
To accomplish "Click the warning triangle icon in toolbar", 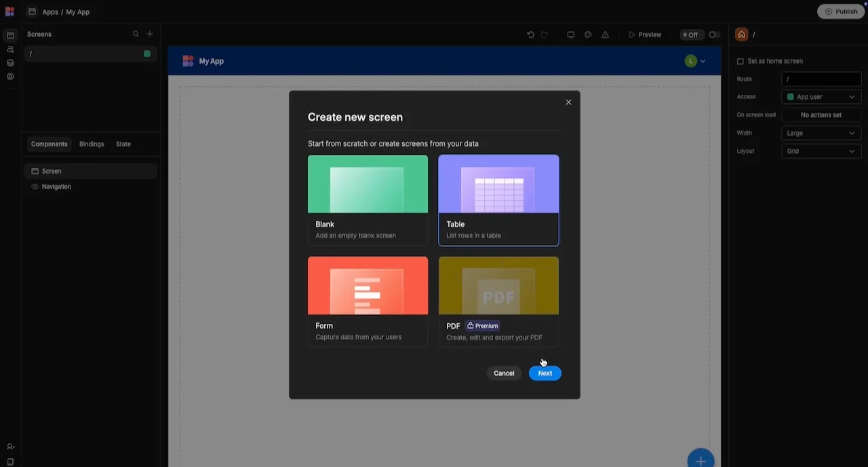I will 606,35.
